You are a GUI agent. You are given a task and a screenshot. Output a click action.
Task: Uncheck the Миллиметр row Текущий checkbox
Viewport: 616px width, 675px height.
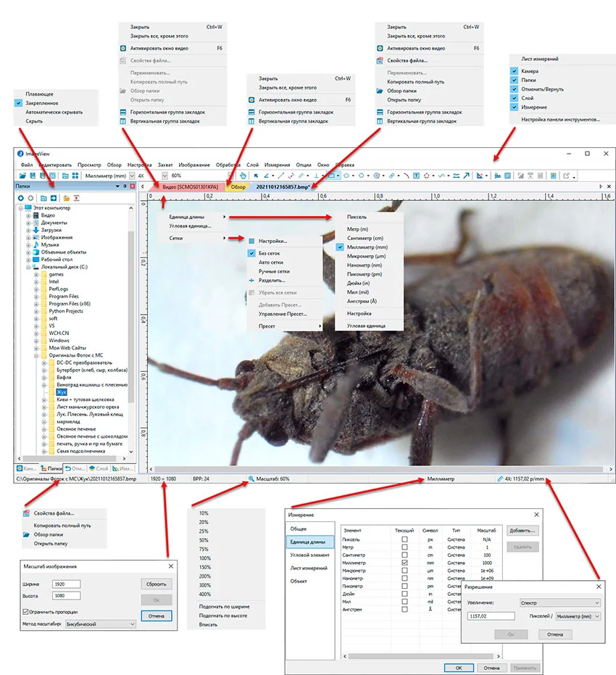pyautogui.click(x=404, y=562)
